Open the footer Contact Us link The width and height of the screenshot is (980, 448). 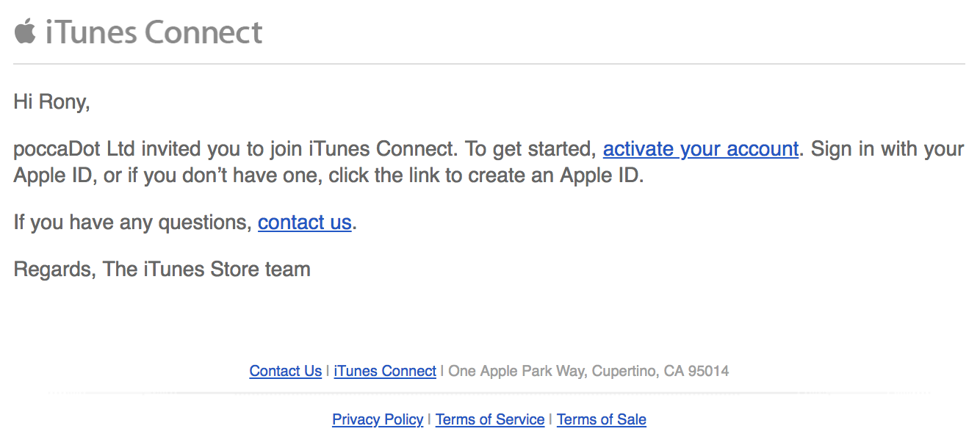click(x=286, y=371)
